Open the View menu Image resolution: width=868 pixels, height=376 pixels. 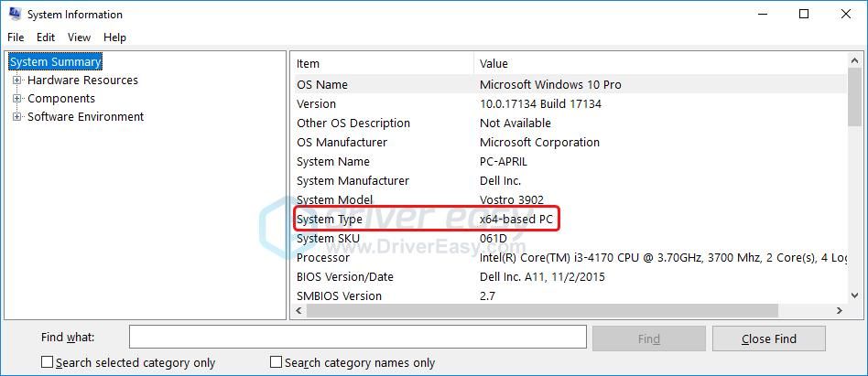pyautogui.click(x=79, y=38)
